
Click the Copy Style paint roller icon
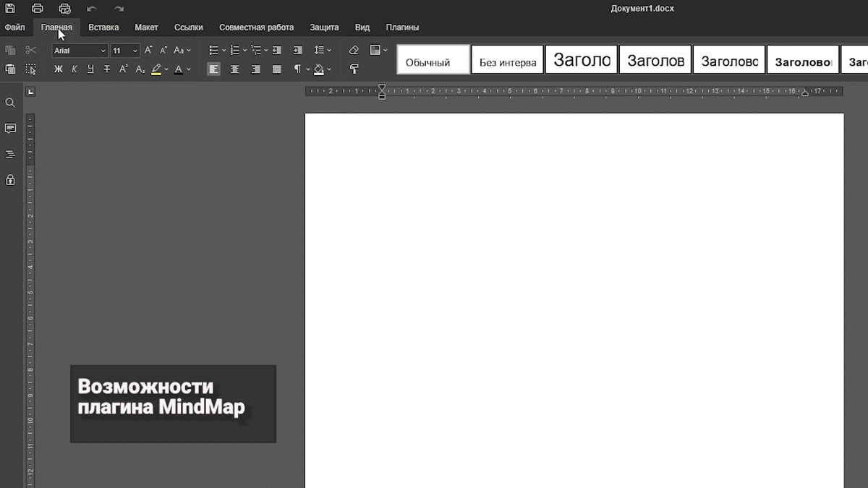pyautogui.click(x=354, y=69)
